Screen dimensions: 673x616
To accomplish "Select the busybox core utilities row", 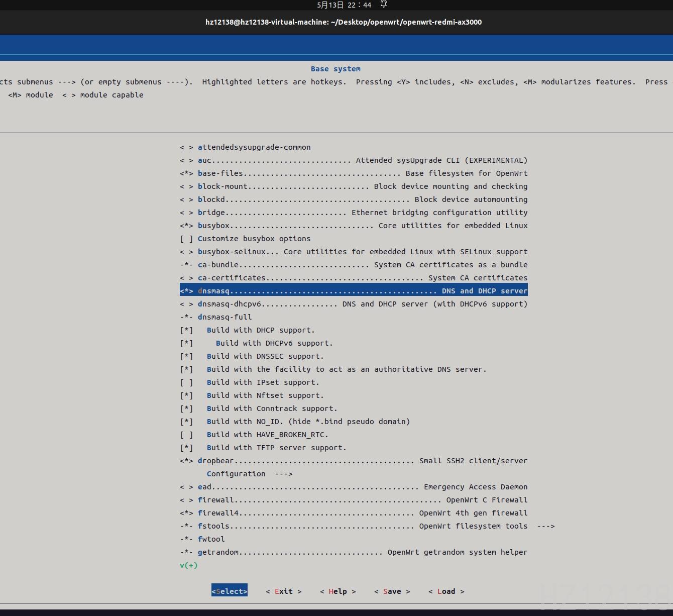I will (x=354, y=226).
